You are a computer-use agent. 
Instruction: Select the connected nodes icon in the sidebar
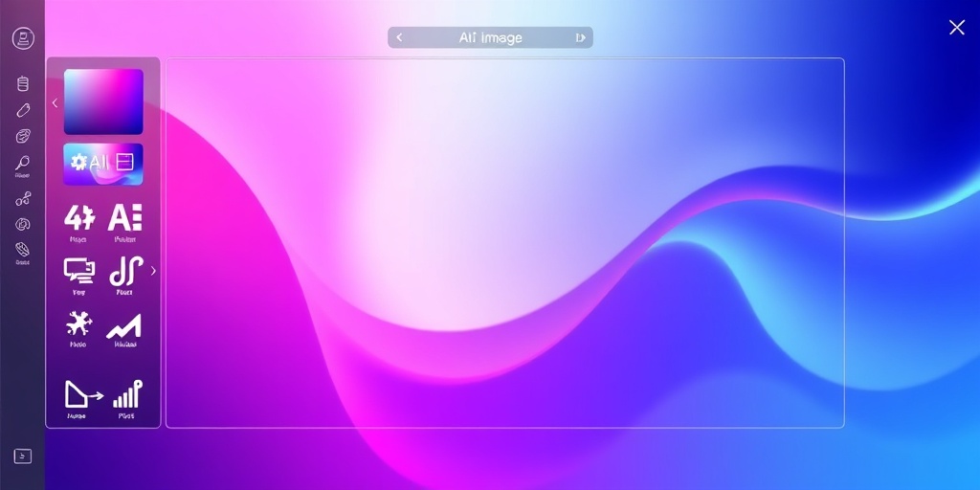pyautogui.click(x=23, y=199)
